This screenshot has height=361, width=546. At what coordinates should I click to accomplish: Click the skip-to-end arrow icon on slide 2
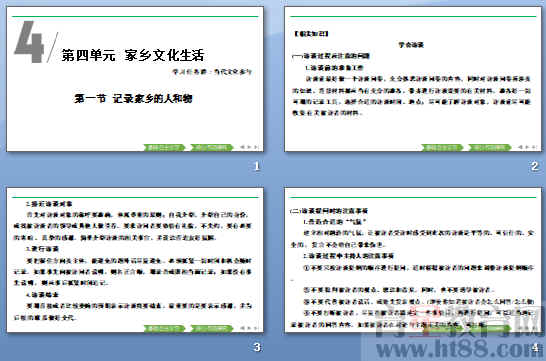(534, 147)
